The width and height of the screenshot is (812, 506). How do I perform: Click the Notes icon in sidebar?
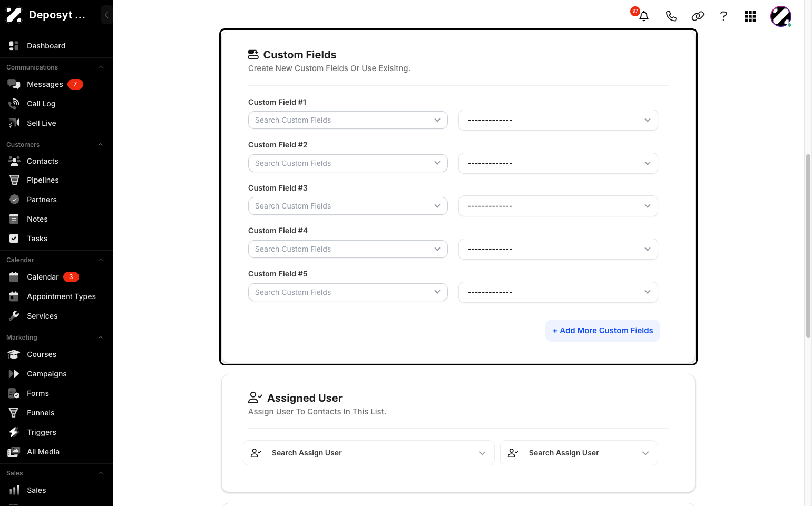(14, 219)
